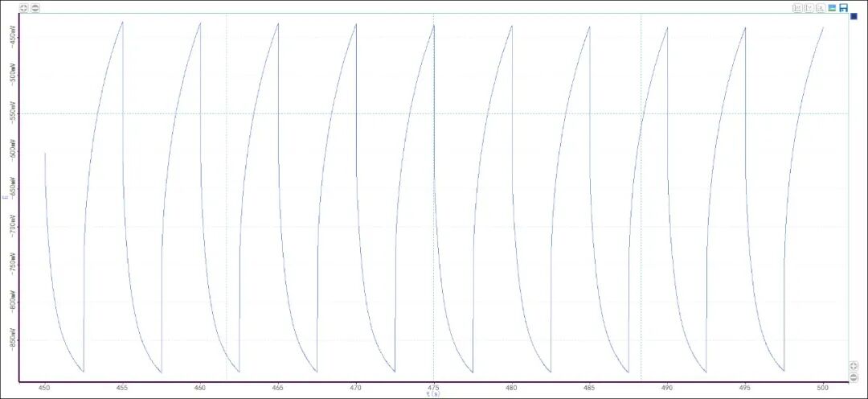Image resolution: width=868 pixels, height=399 pixels.
Task: Click the 485 time axis tick label
Action: point(590,388)
